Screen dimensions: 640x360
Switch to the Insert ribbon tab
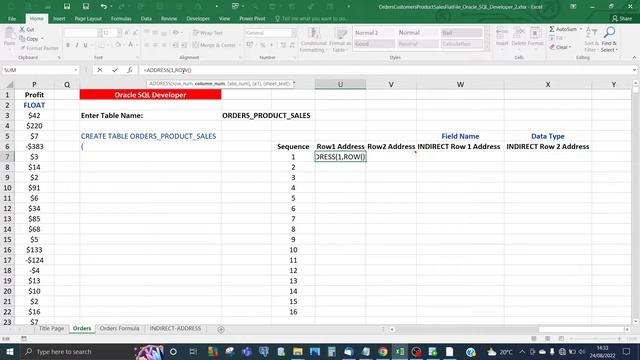pos(59,19)
